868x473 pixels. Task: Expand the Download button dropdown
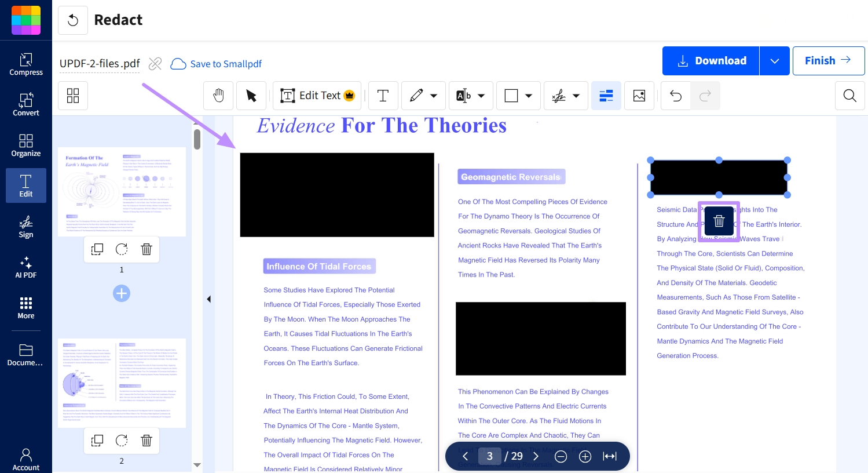[775, 60]
